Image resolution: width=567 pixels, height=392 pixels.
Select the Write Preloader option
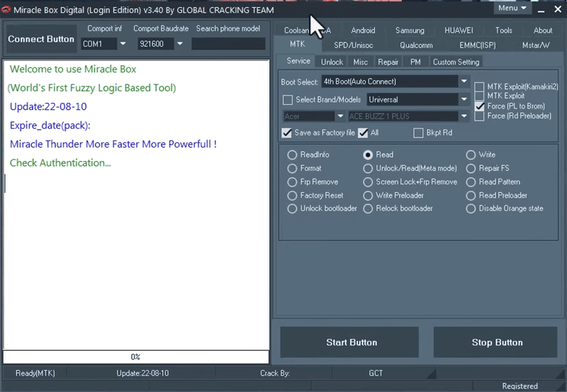tap(368, 196)
